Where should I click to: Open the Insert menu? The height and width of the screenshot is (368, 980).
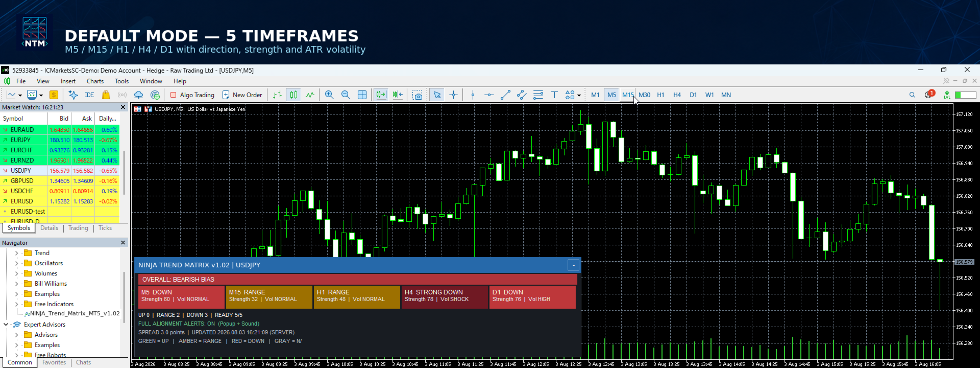tap(68, 81)
